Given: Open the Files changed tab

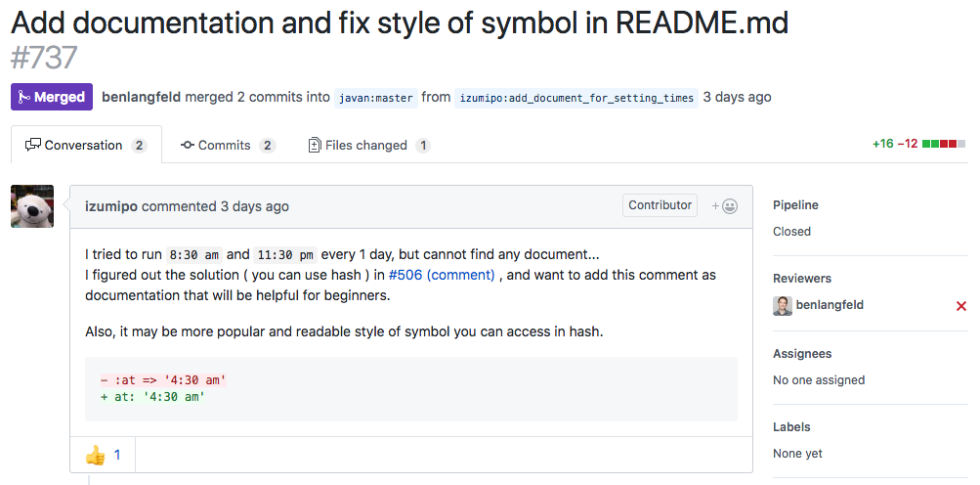Looking at the screenshot, I should [368, 145].
